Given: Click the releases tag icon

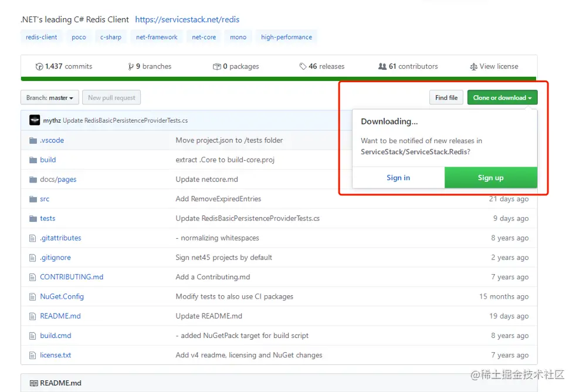Looking at the screenshot, I should click(303, 66).
